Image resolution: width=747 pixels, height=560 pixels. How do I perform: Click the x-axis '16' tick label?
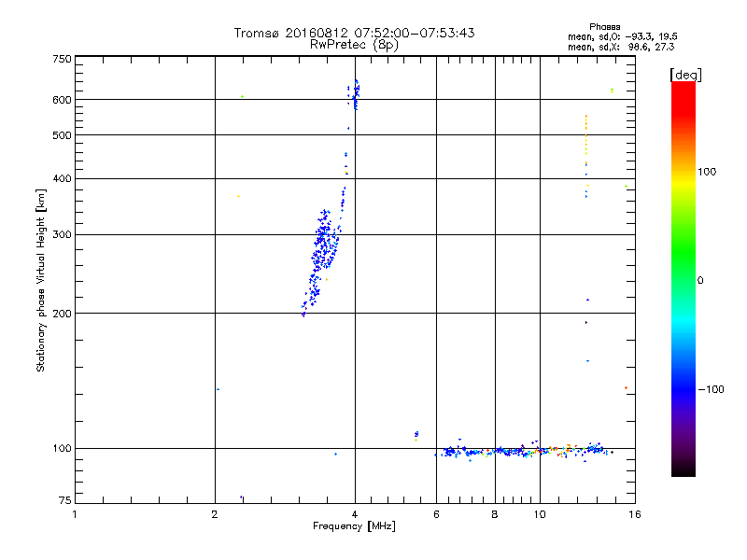tap(635, 514)
